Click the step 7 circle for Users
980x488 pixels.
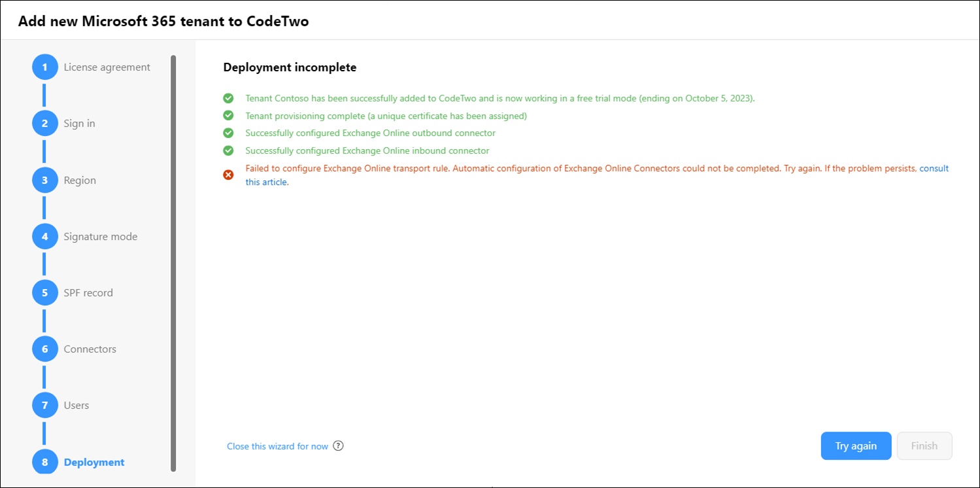click(x=45, y=406)
